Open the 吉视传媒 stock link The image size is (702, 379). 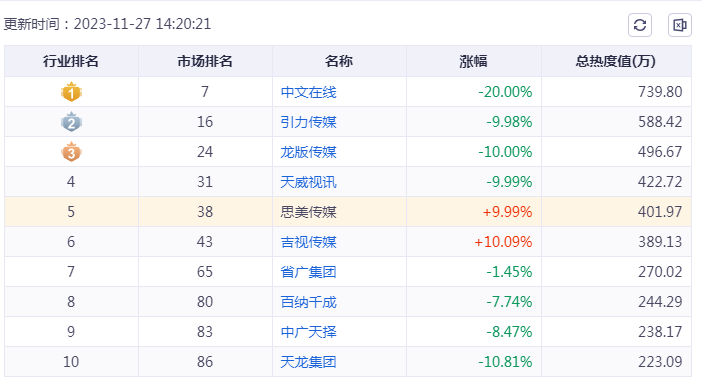(x=308, y=242)
